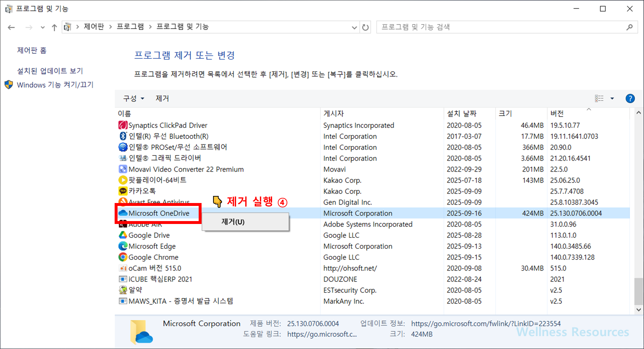Screen dimensions: 644x349
Task: Click the scrollbar up arrow
Action: (x=639, y=113)
